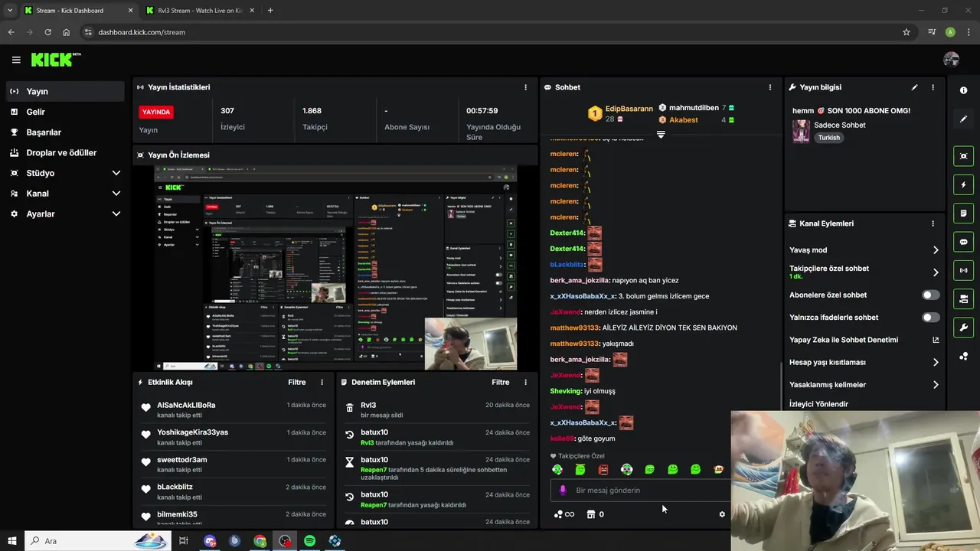Click username EdipBasarann in chat leaderboard
The height and width of the screenshot is (551, 980).
[629, 109]
